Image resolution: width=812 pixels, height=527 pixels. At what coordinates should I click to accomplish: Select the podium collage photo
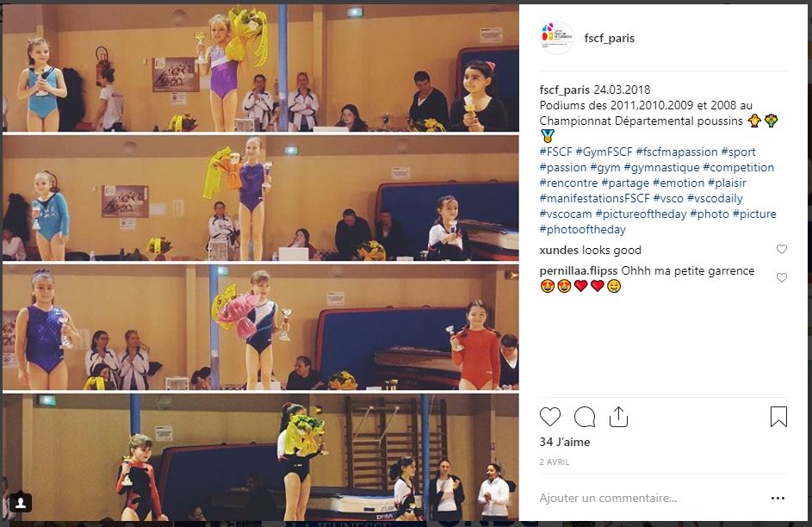261,263
